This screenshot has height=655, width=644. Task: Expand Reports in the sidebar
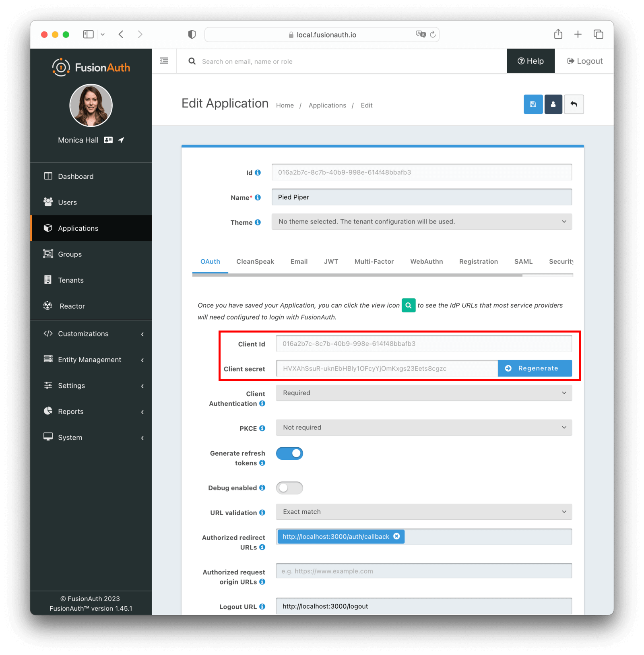pos(91,411)
